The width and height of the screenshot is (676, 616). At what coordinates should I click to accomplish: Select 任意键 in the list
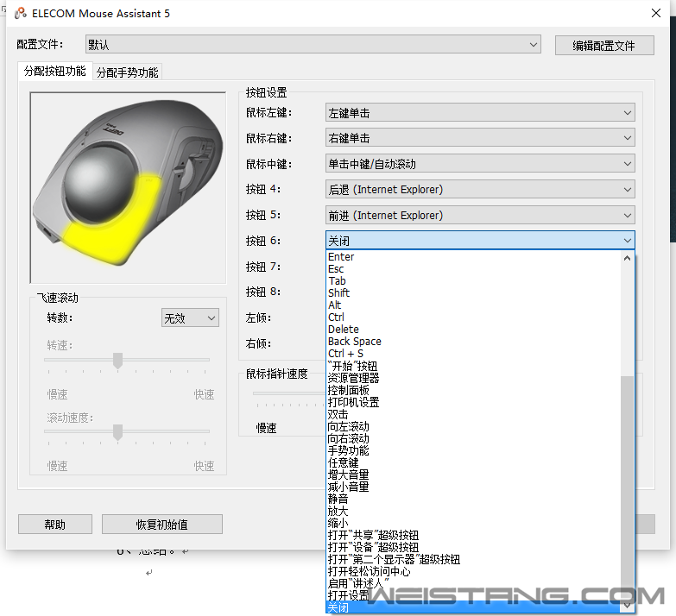[473, 462]
